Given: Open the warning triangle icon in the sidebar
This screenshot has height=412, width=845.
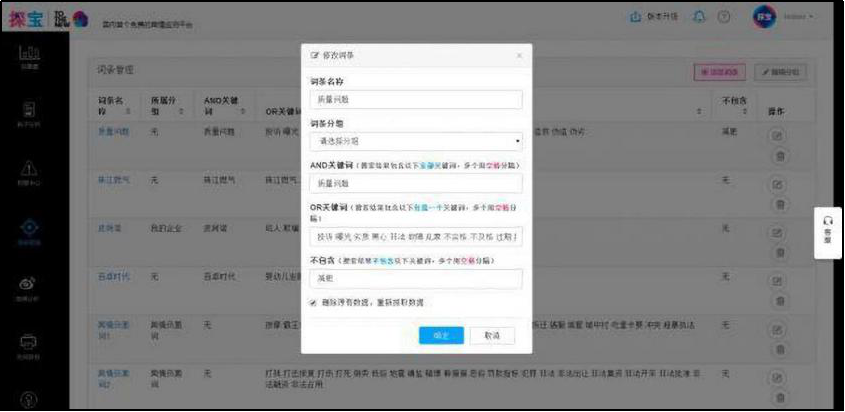Looking at the screenshot, I should [x=30, y=169].
